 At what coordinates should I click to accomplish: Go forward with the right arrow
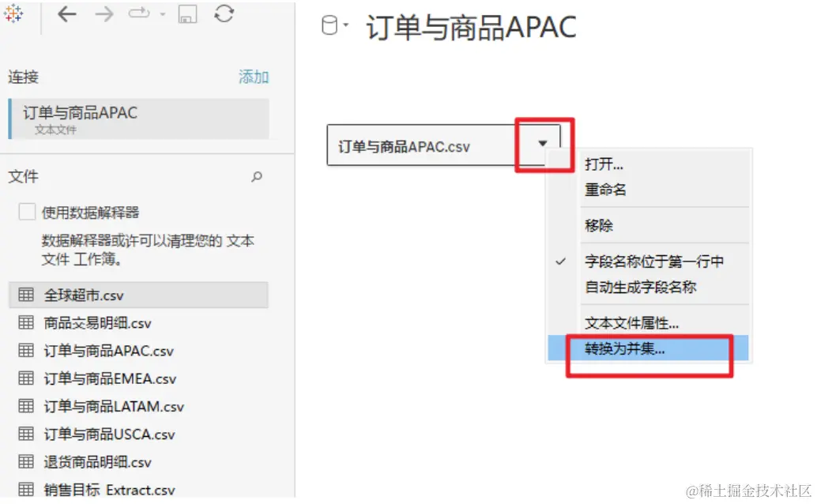click(x=104, y=14)
